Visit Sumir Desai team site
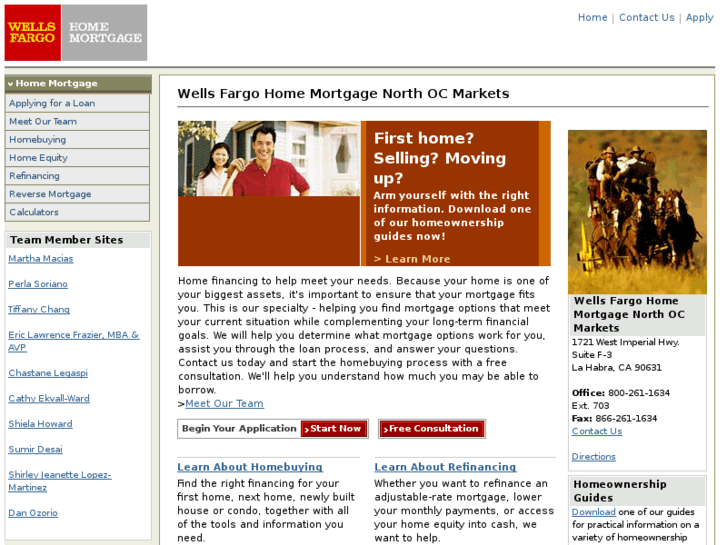The width and height of the screenshot is (727, 545). pos(35,449)
